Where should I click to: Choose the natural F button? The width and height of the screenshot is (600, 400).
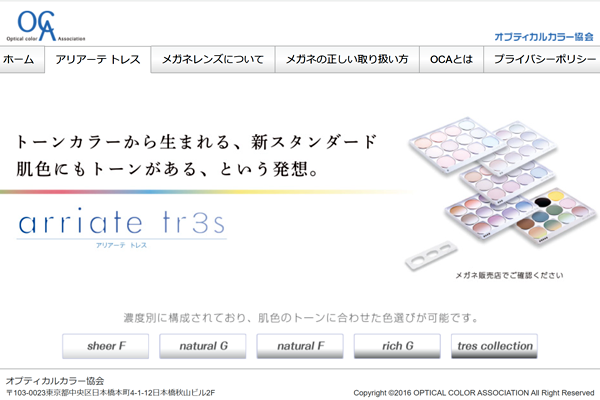click(x=300, y=346)
